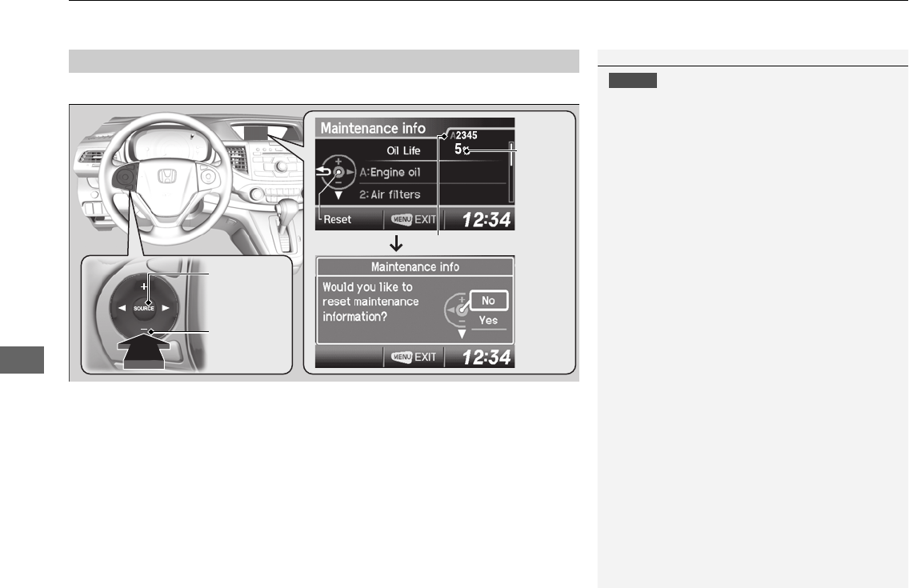This screenshot has width=909, height=588.
Task: Click the 12:34 clock on the confirmation screen
Action: [x=487, y=358]
